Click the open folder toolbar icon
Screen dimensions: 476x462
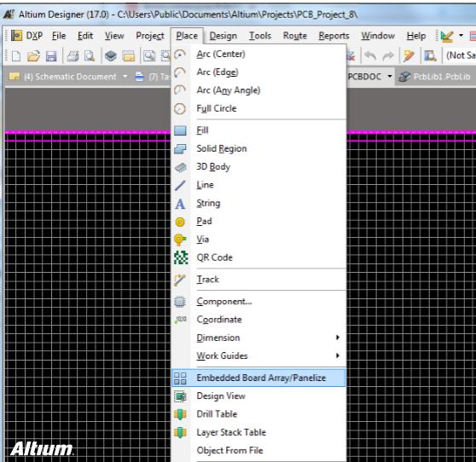tap(33, 55)
